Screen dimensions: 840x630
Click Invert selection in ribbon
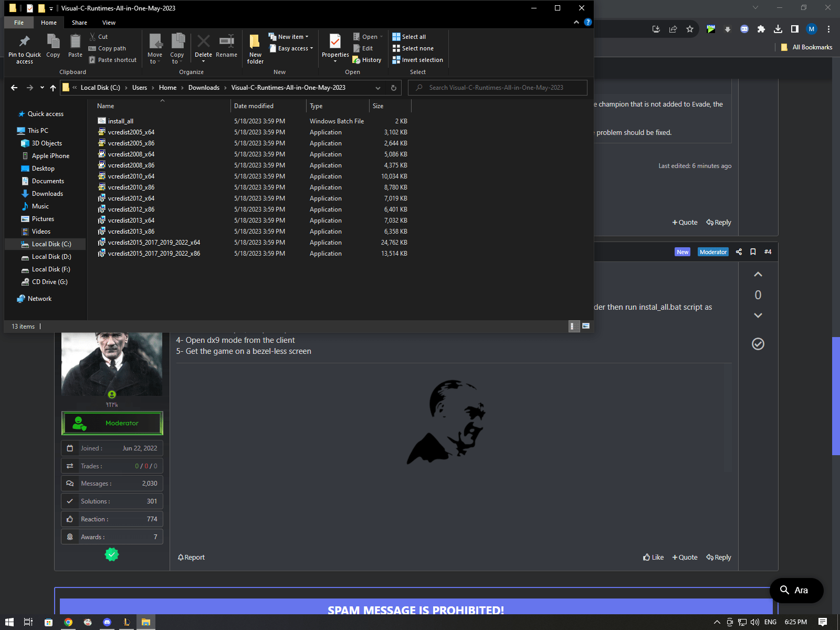click(418, 60)
